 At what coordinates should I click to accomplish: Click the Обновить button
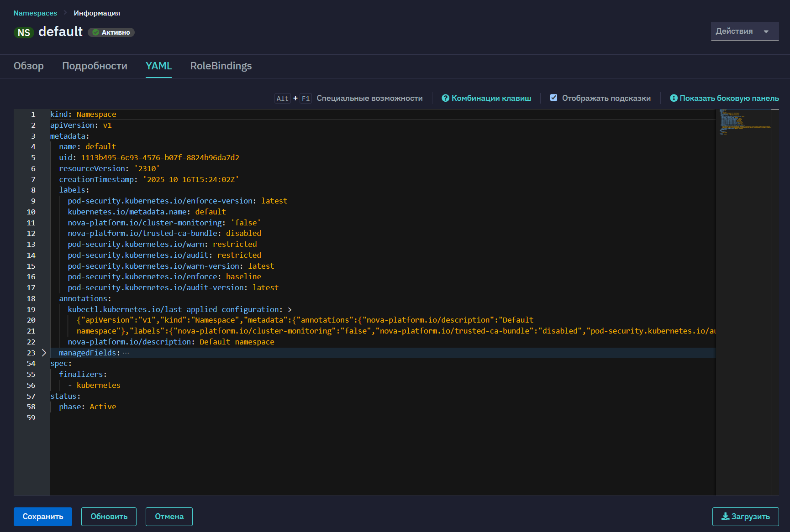[109, 516]
